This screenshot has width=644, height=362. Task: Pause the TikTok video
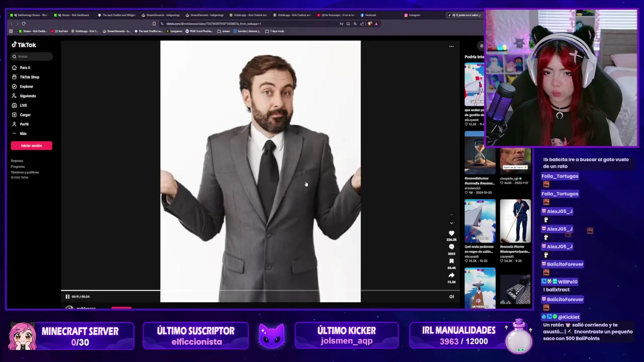point(67,297)
